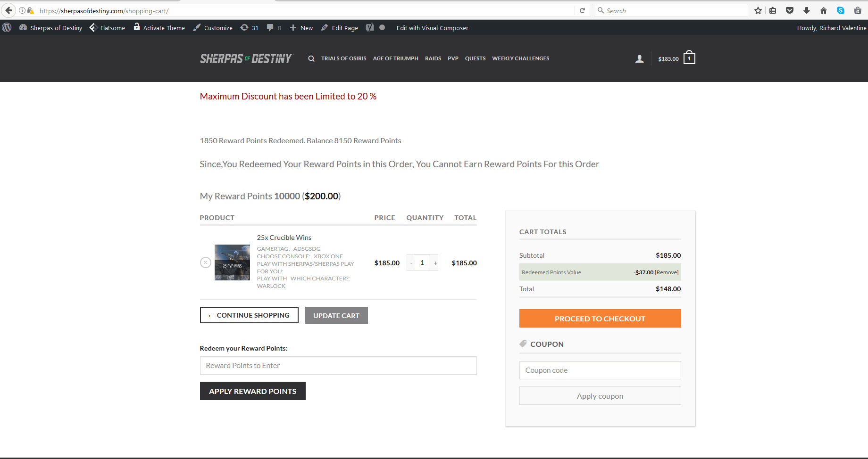Open Howdy, Richard Valentine account menu
The height and width of the screenshot is (459, 868).
pos(831,28)
